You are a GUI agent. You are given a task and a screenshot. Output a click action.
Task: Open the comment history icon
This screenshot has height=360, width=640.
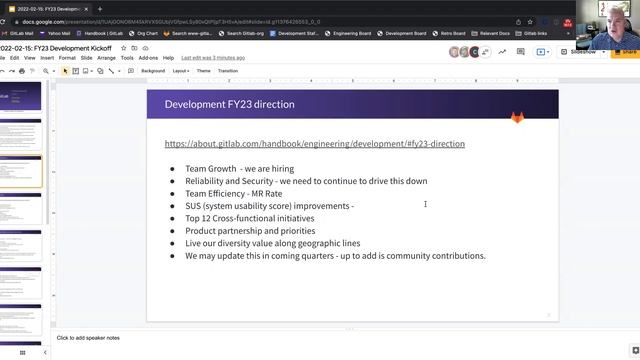520,52
